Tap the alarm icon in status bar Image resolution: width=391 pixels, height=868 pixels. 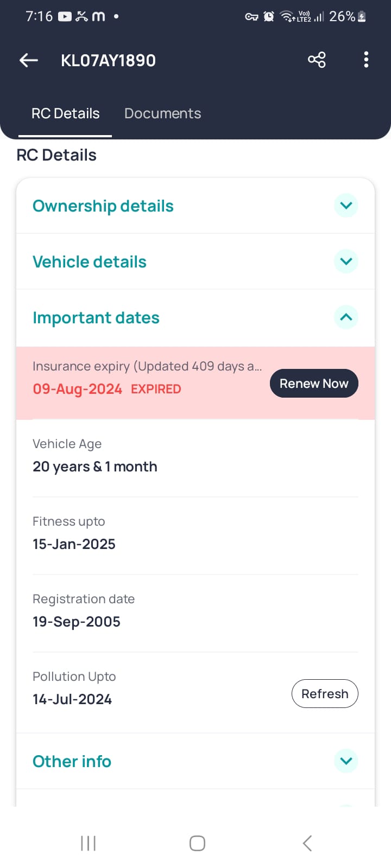268,17
